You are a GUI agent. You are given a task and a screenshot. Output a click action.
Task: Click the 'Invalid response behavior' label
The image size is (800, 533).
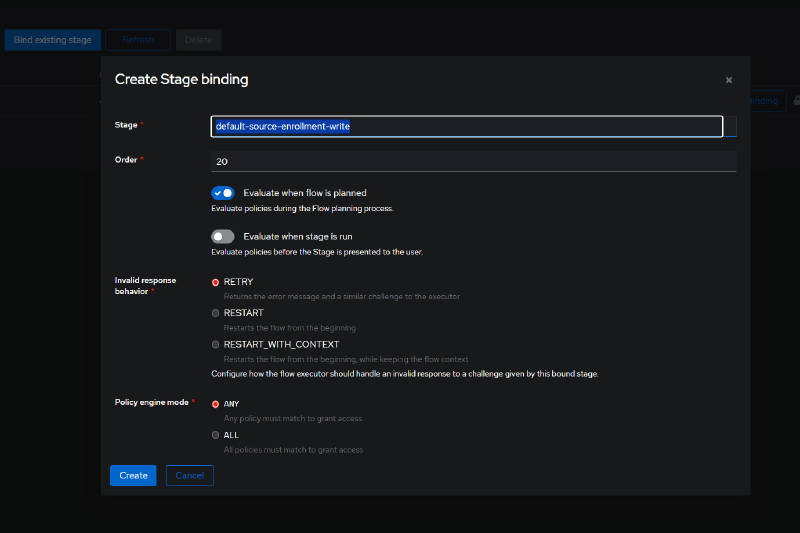pos(145,286)
